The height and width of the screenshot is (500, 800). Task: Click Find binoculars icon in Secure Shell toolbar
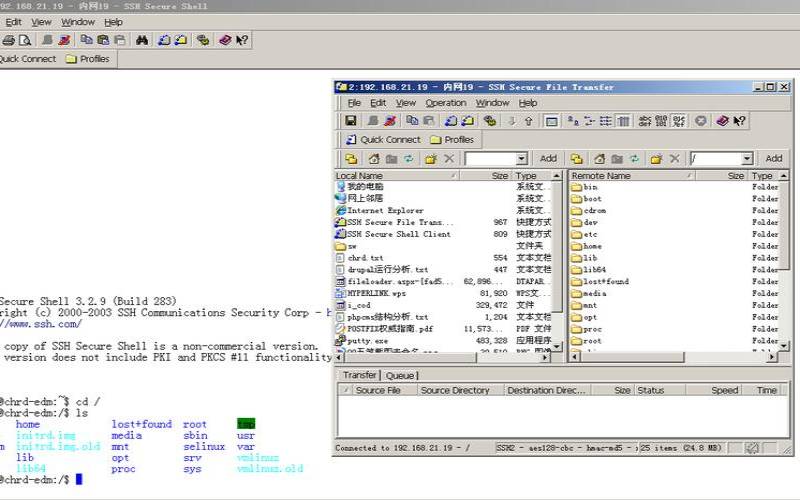[142, 40]
